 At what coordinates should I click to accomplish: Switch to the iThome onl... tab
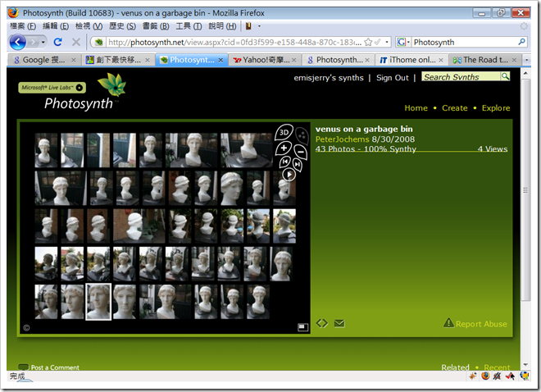(411, 60)
